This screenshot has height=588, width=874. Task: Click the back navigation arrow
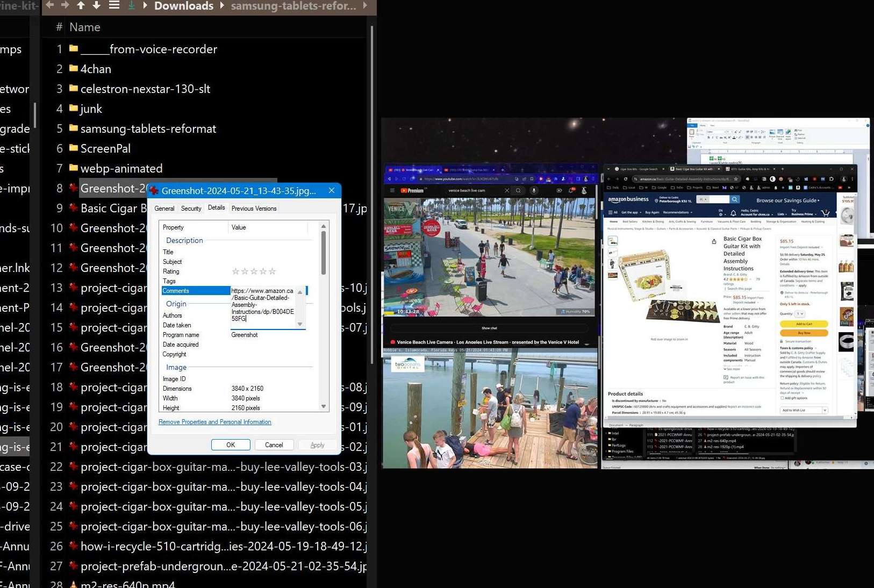pos(49,5)
